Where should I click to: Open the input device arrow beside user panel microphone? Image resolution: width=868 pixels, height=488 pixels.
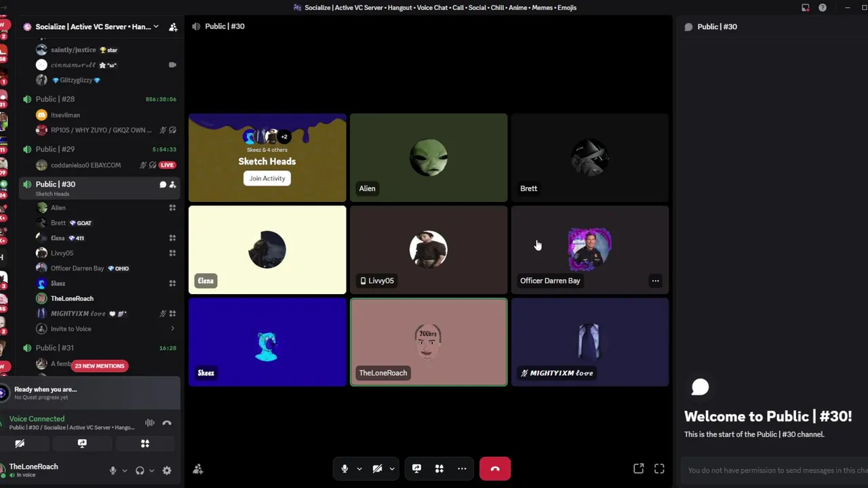click(x=124, y=470)
